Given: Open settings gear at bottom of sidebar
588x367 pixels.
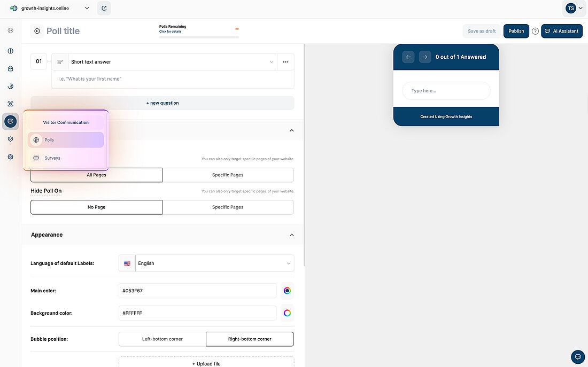Looking at the screenshot, I should coord(10,157).
